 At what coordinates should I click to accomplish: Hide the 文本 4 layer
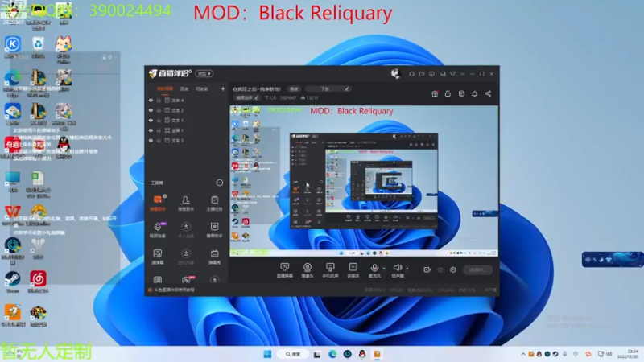(151, 100)
